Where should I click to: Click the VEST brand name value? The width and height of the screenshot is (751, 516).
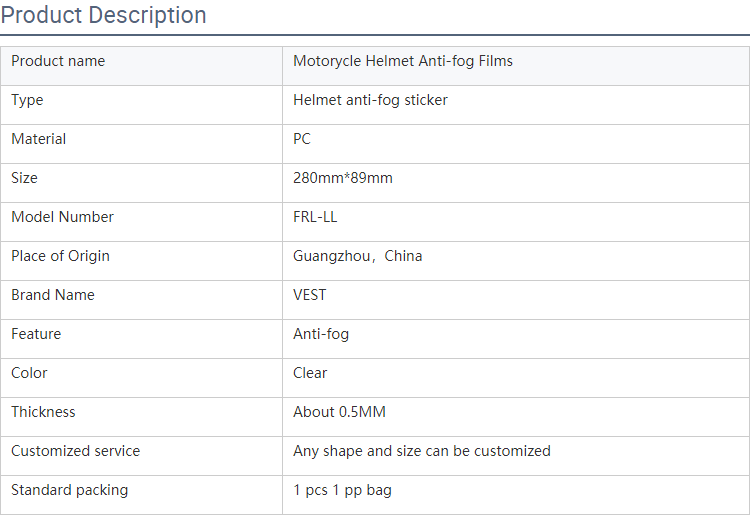coord(310,295)
